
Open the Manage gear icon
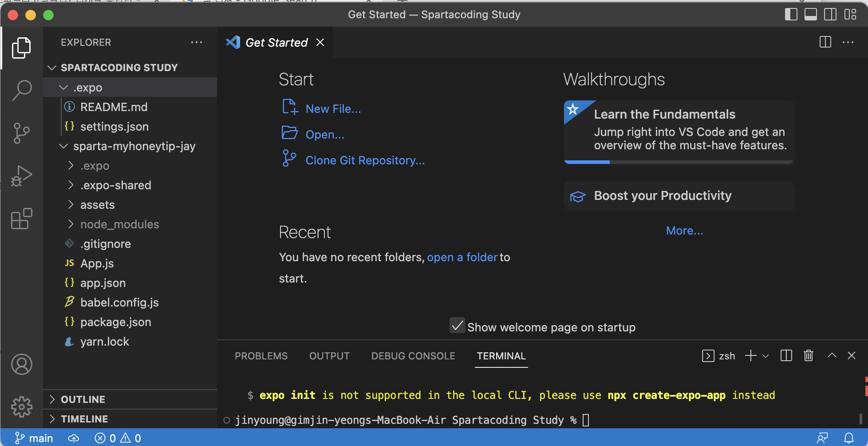pos(21,407)
